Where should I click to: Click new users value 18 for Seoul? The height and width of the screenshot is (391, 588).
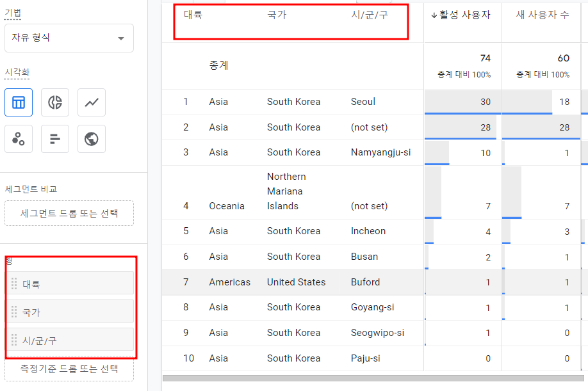tap(564, 102)
